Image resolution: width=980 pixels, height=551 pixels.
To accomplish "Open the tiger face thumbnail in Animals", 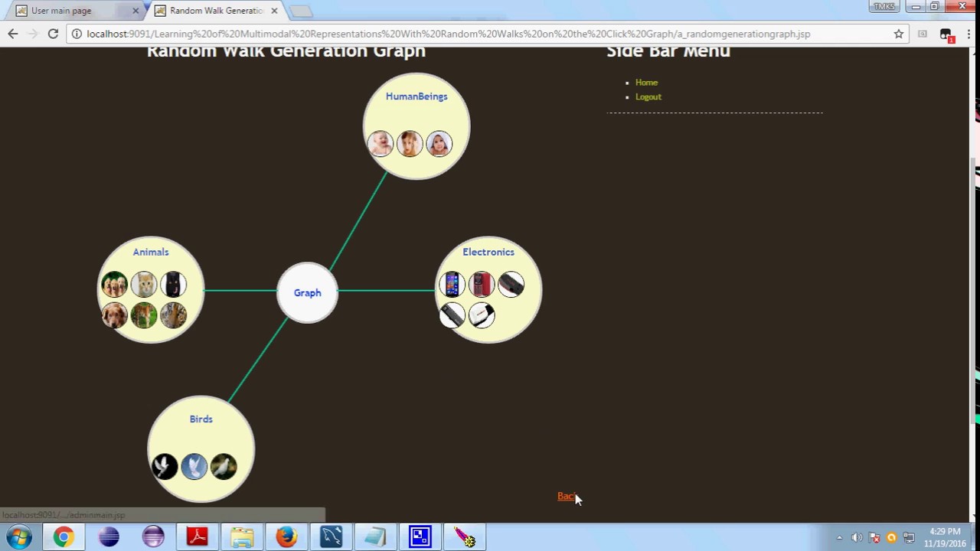I will (173, 315).
